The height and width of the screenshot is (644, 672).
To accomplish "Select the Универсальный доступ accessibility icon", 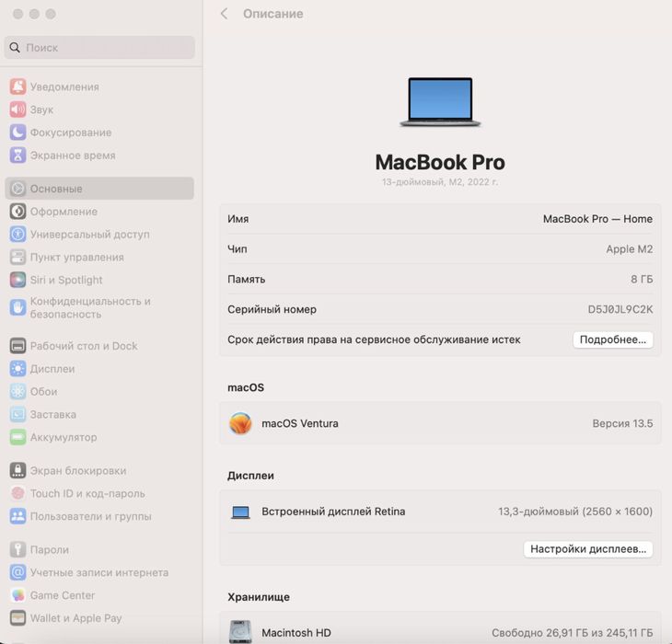I will point(17,234).
